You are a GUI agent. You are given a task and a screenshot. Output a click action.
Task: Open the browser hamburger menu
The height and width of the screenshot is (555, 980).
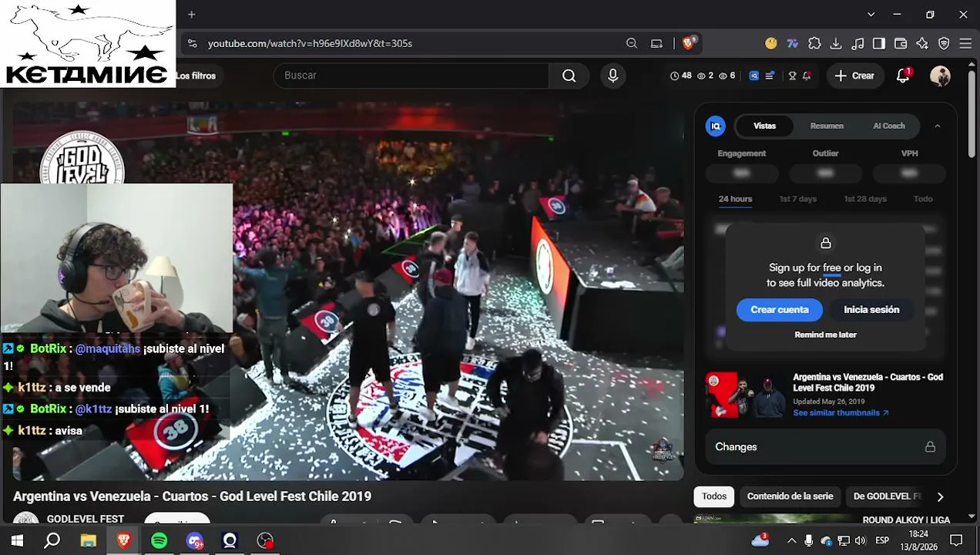click(x=965, y=43)
